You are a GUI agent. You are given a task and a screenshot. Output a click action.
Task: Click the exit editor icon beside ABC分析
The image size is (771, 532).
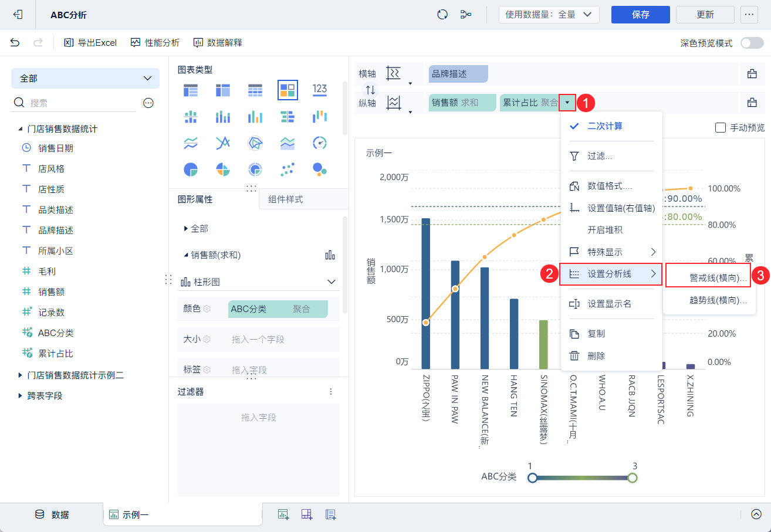[x=18, y=15]
